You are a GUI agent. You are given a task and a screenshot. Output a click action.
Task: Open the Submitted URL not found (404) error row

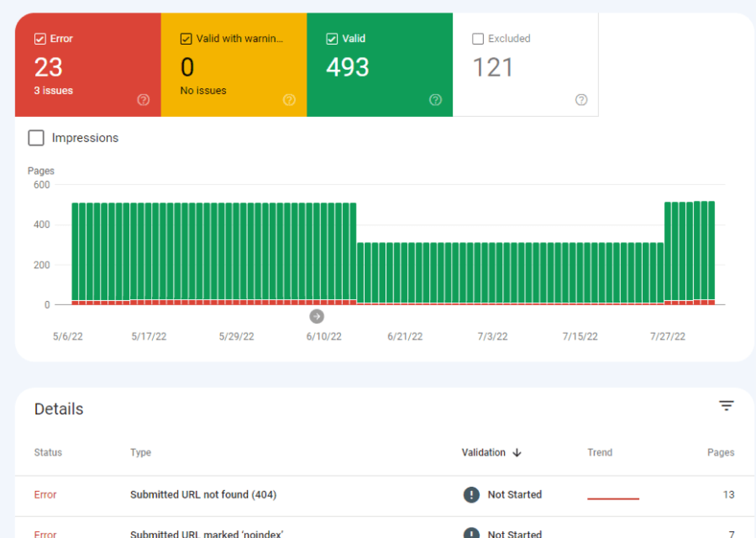pos(203,495)
